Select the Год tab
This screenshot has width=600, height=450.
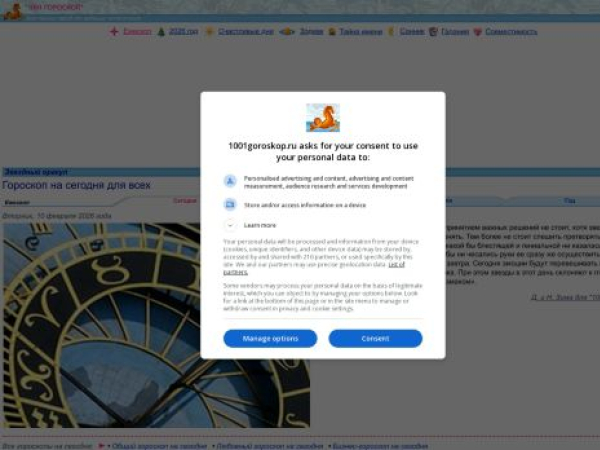[x=569, y=201]
